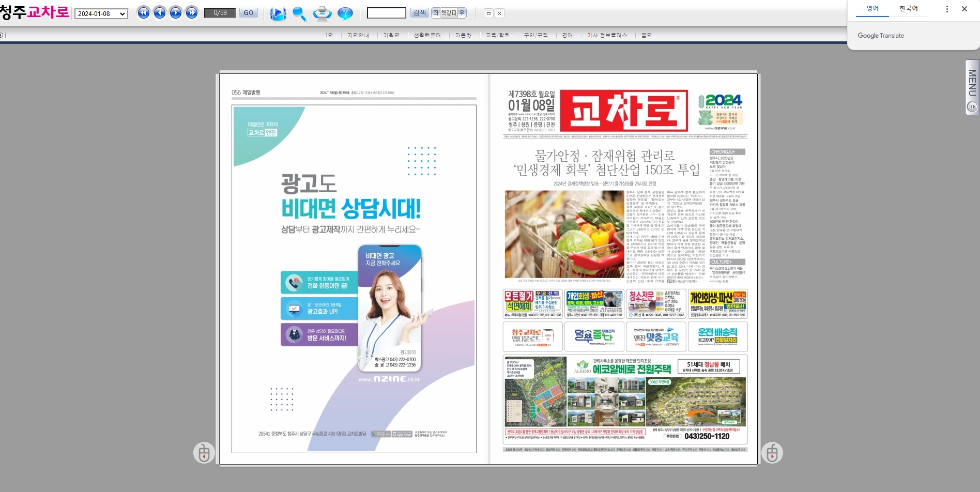
Task: Select left bookmark 좌 button
Action: point(435,13)
